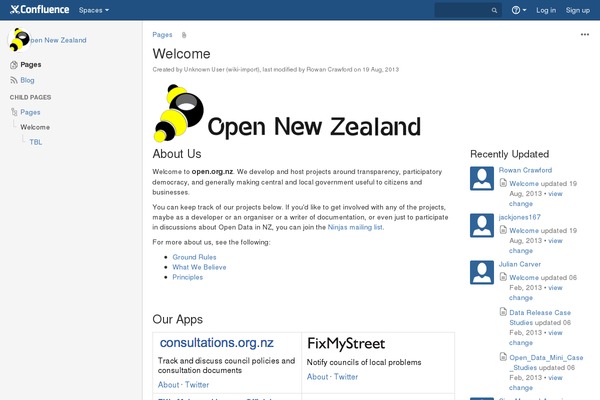Click About under FixMyStreet
This screenshot has width=600, height=400.
[317, 377]
